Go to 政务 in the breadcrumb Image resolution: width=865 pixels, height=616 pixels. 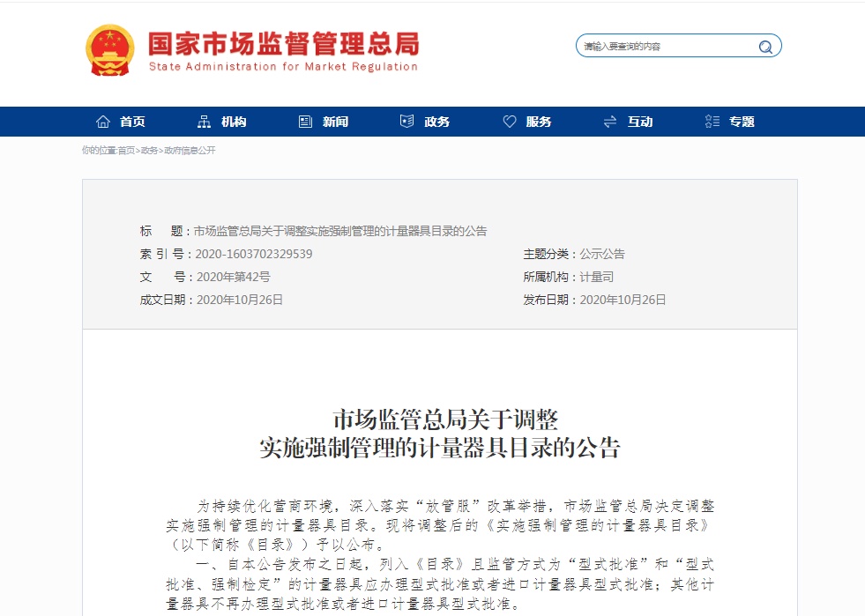[x=149, y=150]
